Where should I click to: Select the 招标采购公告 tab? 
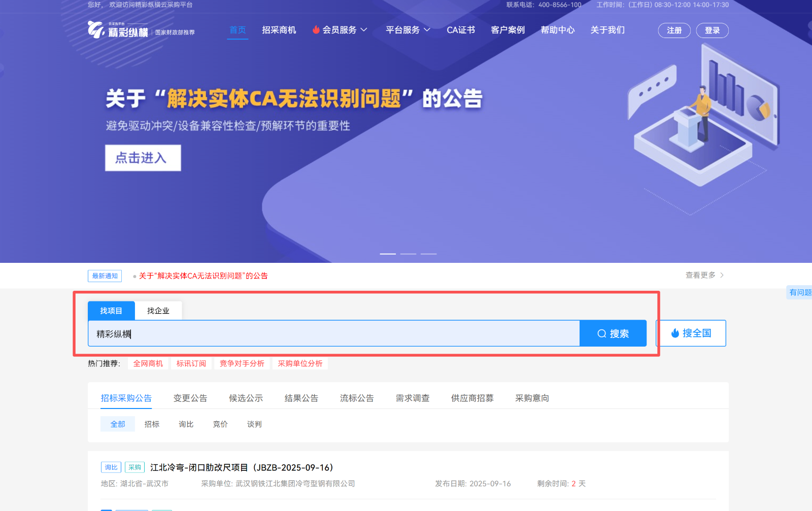pos(126,398)
